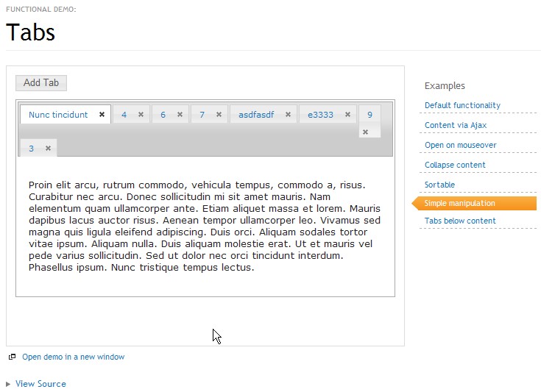Close the 'Nunc tincidunt' tab

pos(102,115)
